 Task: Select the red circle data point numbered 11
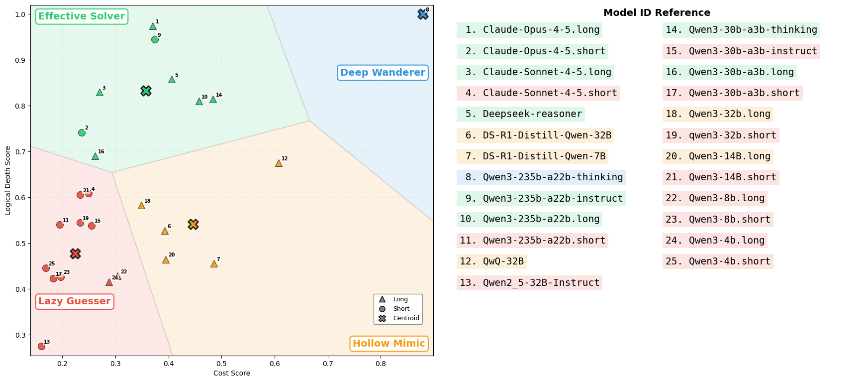tap(60, 225)
